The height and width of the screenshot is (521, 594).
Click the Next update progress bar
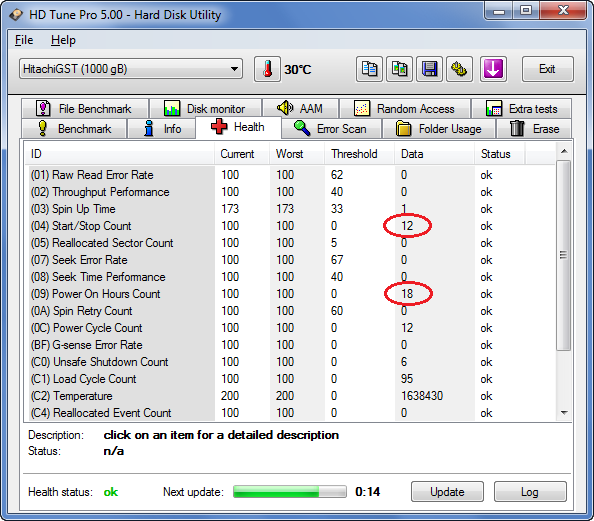click(x=290, y=492)
